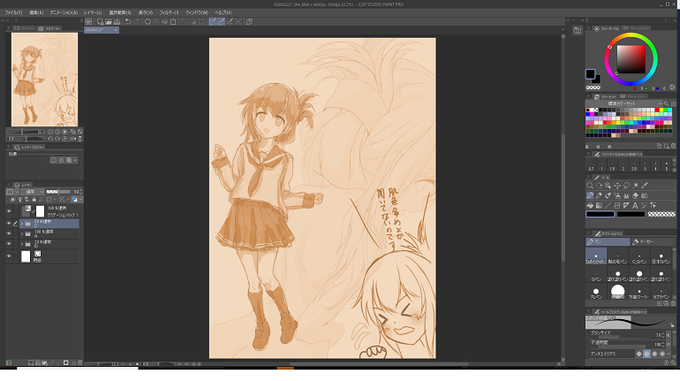Pick brush size preset 2.5
This screenshot has height=381, width=680.
[634, 166]
